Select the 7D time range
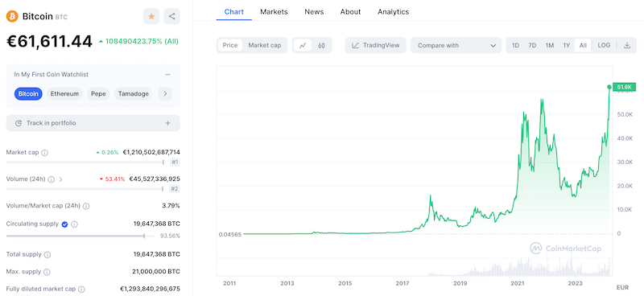The image size is (644, 296). [532, 46]
